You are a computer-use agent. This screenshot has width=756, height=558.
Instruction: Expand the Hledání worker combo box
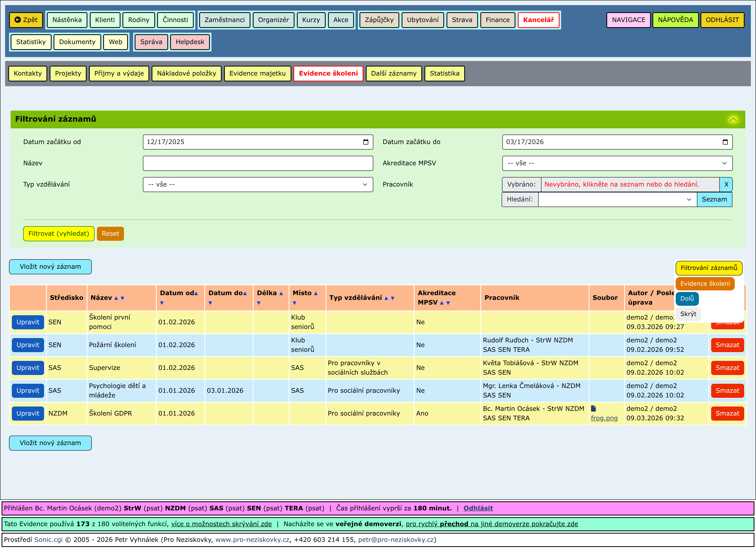(689, 200)
